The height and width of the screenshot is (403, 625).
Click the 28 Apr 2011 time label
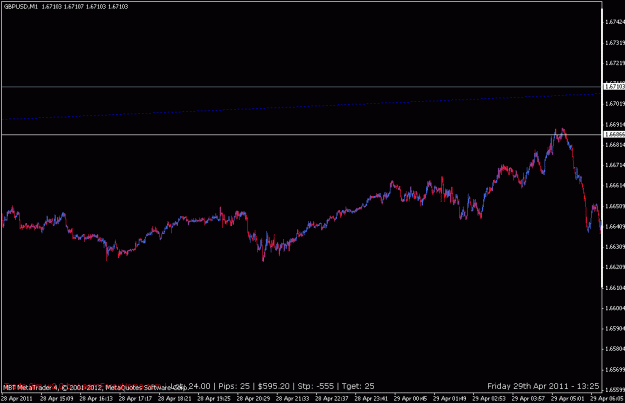[17, 398]
